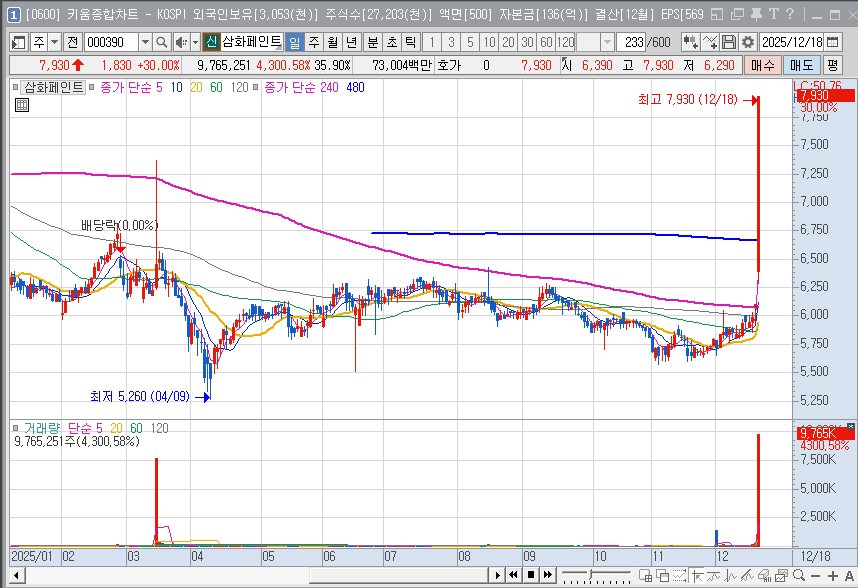The height and width of the screenshot is (588, 858).
Task: Select the 틱 tick period toggle
Action: tap(411, 42)
